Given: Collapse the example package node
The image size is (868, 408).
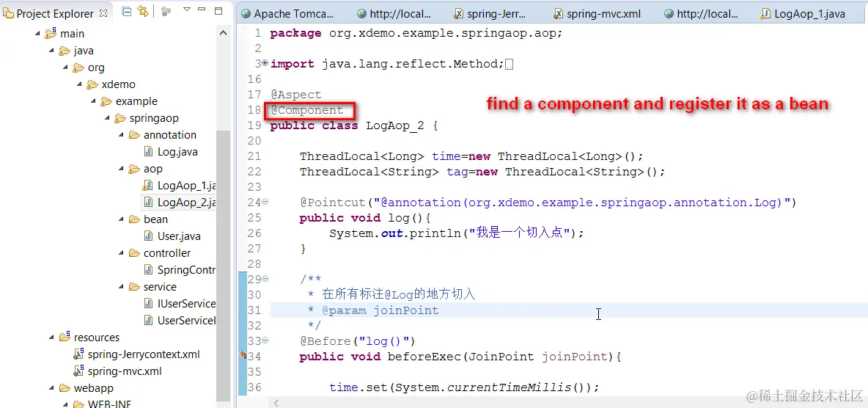Looking at the screenshot, I should point(94,101).
